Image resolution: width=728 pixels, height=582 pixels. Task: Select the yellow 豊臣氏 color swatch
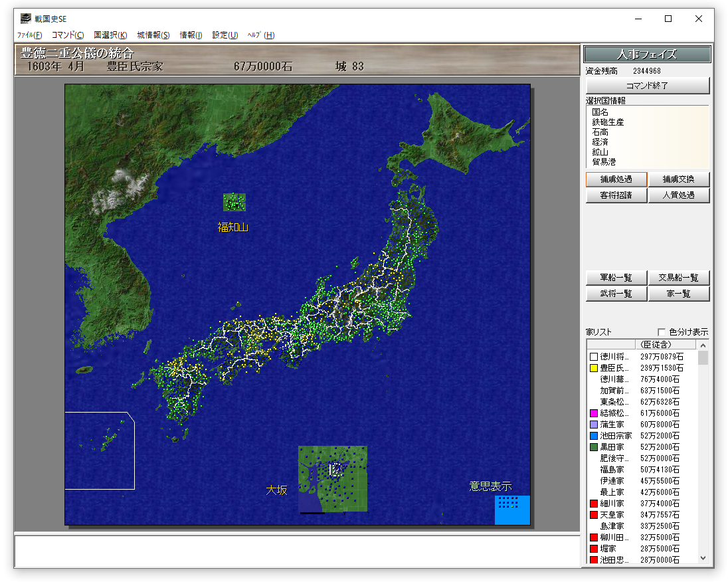pos(593,368)
